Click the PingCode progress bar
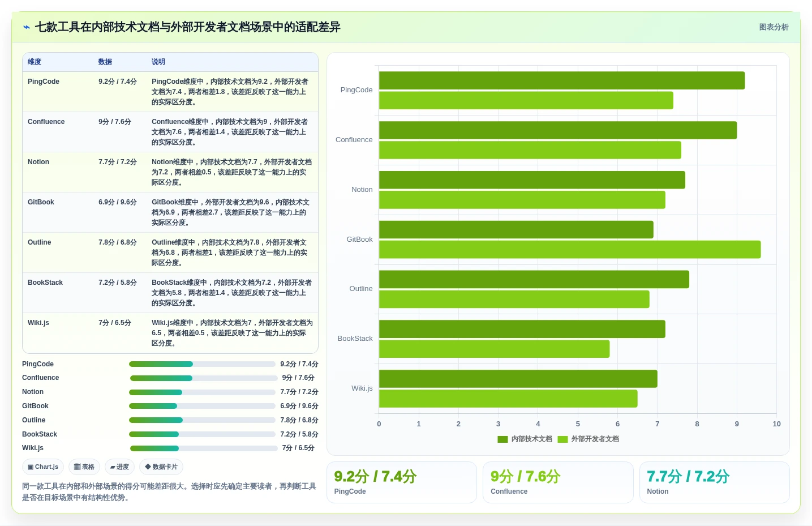The width and height of the screenshot is (812, 526). pos(202,364)
